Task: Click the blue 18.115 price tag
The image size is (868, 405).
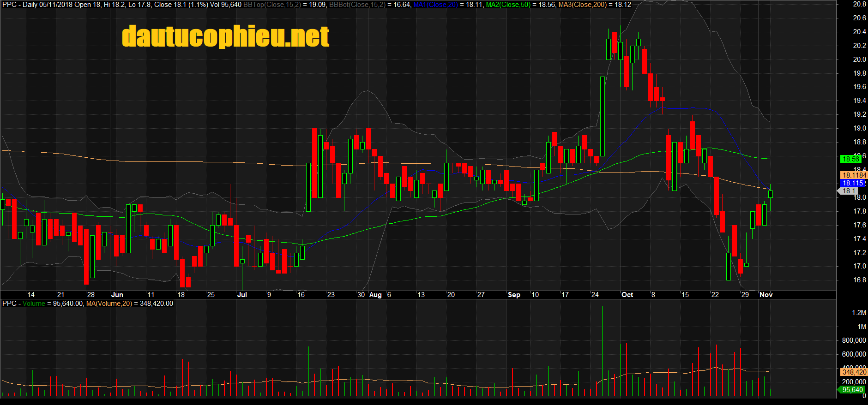Action: 852,183
